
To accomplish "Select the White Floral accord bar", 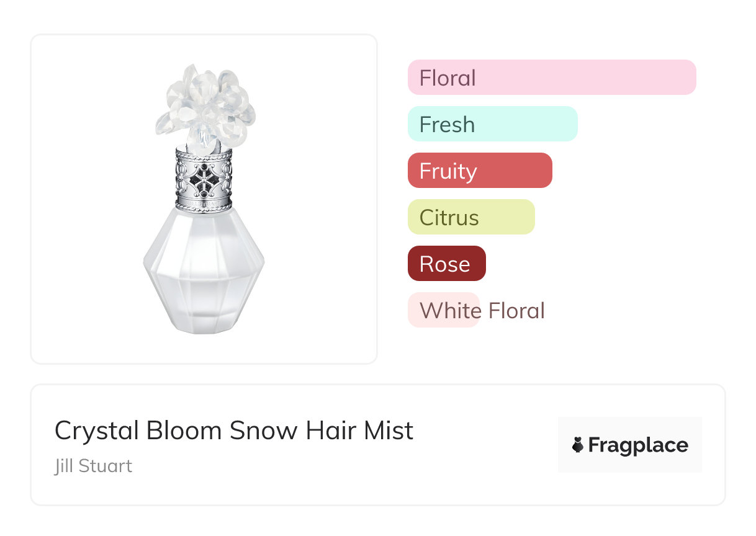I will pyautogui.click(x=443, y=310).
